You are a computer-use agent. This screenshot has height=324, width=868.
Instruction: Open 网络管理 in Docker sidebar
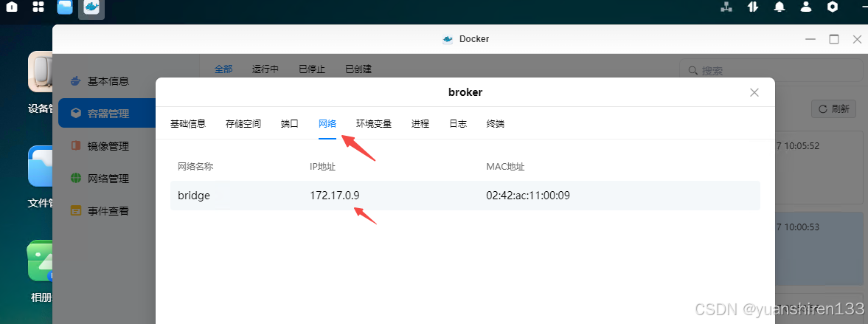click(107, 179)
